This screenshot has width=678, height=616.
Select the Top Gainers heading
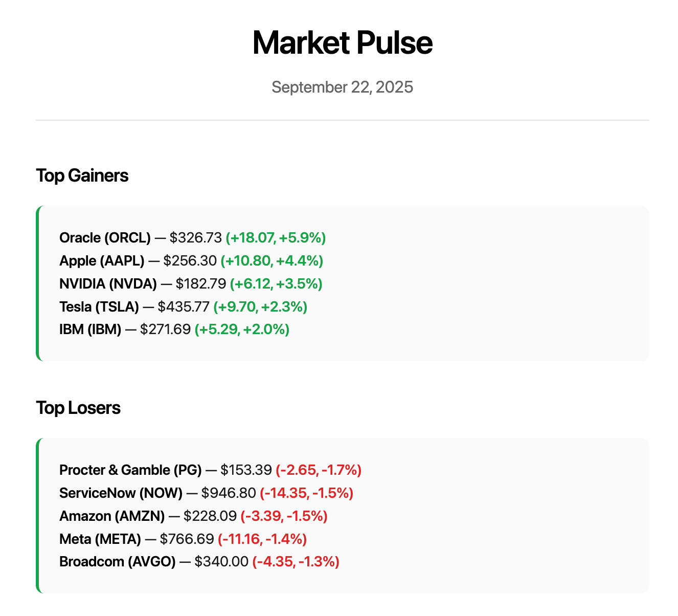click(x=82, y=175)
